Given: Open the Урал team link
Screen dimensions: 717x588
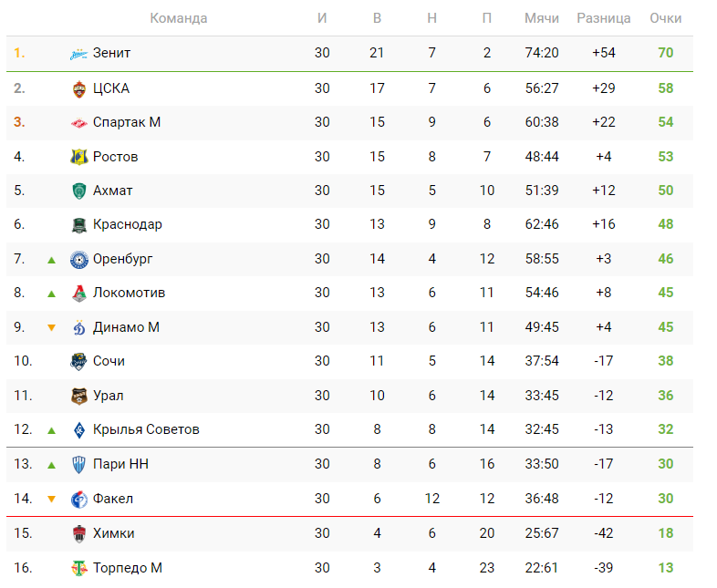Looking at the screenshot, I should (108, 396).
